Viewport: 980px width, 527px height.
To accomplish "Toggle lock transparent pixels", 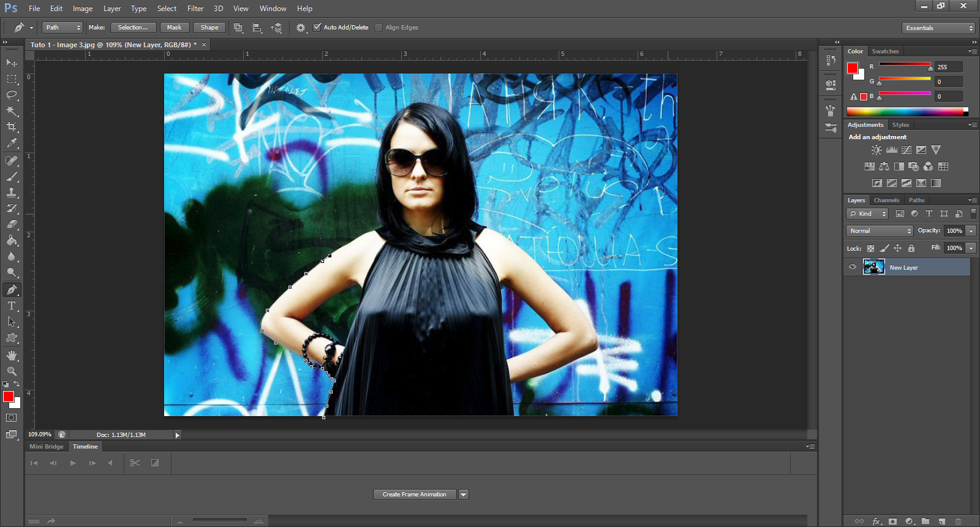I will (x=871, y=248).
